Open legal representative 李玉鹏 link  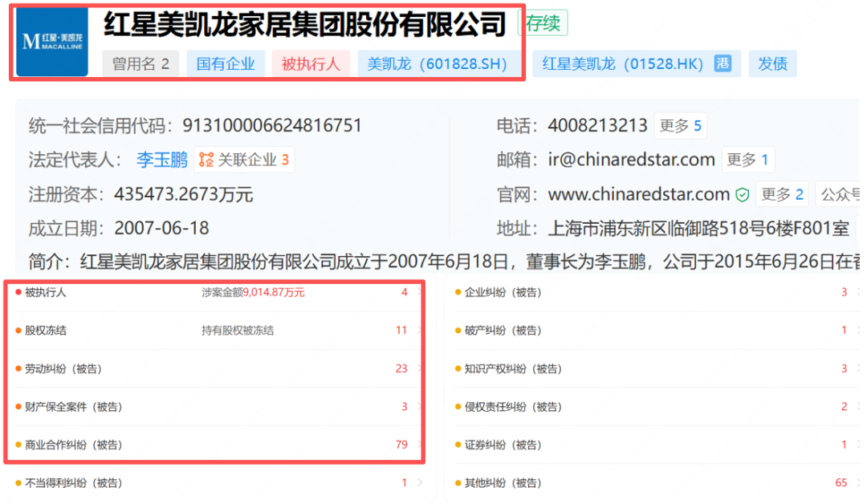[x=162, y=160]
